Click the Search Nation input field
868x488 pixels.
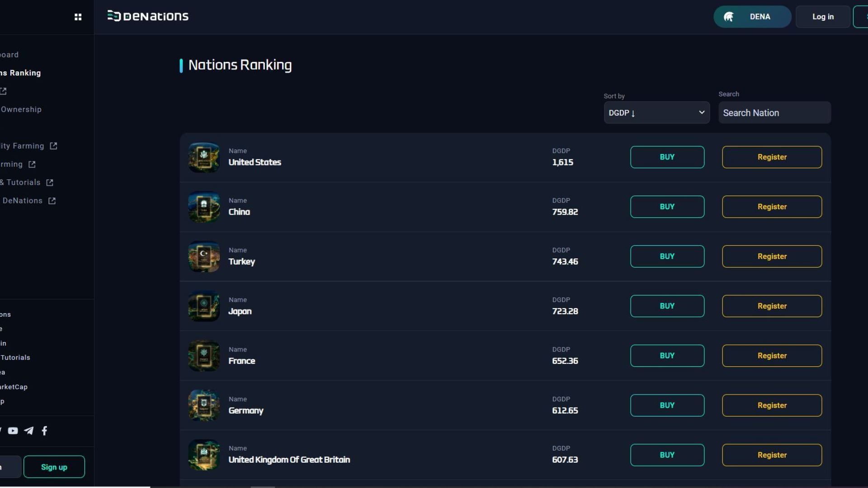[774, 113]
